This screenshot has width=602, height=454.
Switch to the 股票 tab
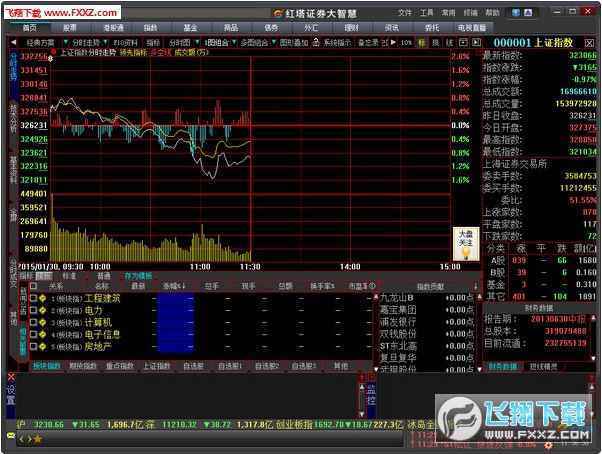[x=70, y=28]
